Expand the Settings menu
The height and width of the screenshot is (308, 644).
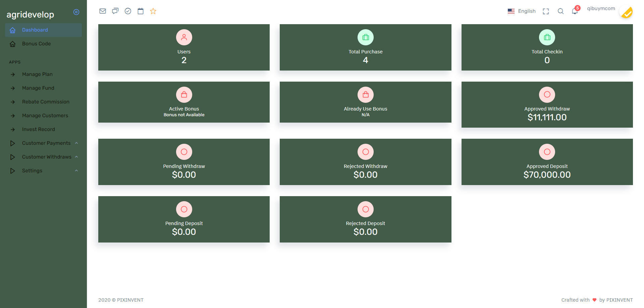(x=32, y=171)
